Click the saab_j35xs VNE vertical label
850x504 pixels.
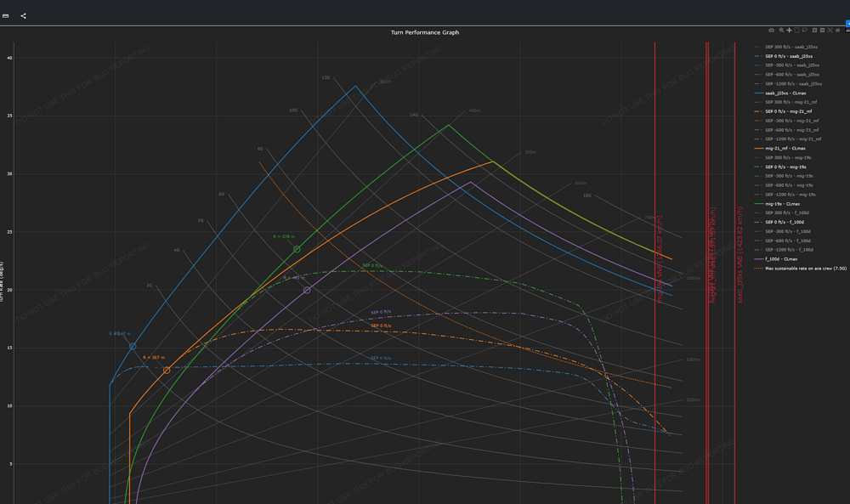739,255
